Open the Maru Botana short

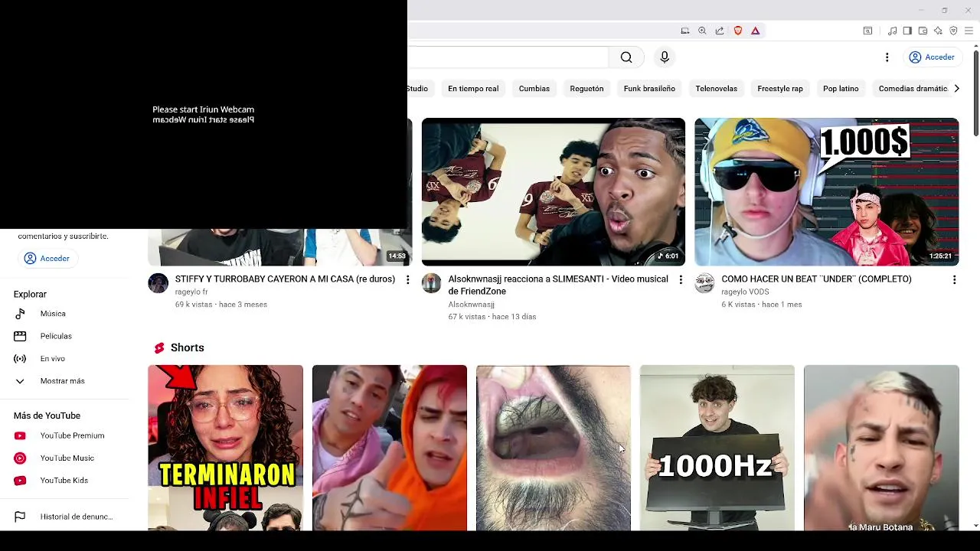881,448
